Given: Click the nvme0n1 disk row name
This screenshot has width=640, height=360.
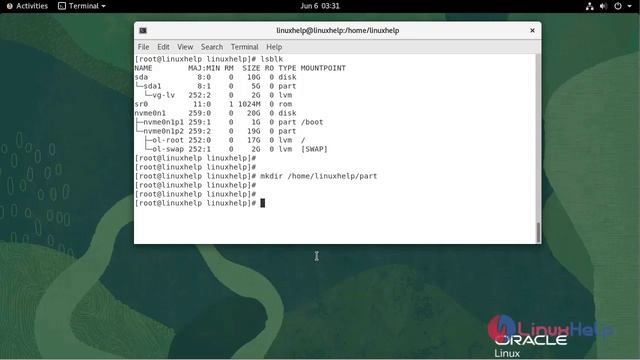Looking at the screenshot, I should (x=150, y=113).
